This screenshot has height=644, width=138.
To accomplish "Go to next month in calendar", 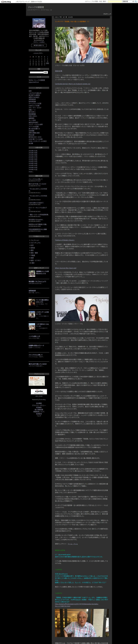I will coord(43,53).
